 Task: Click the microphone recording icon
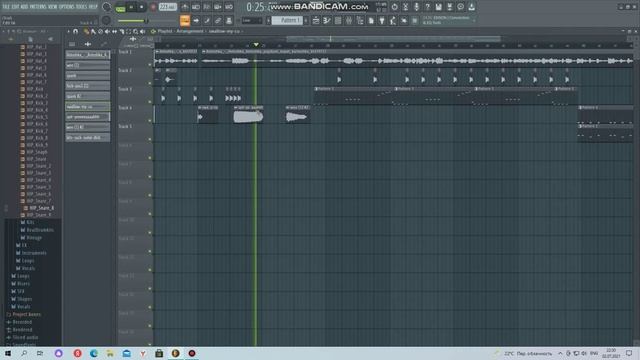[x=416, y=7]
